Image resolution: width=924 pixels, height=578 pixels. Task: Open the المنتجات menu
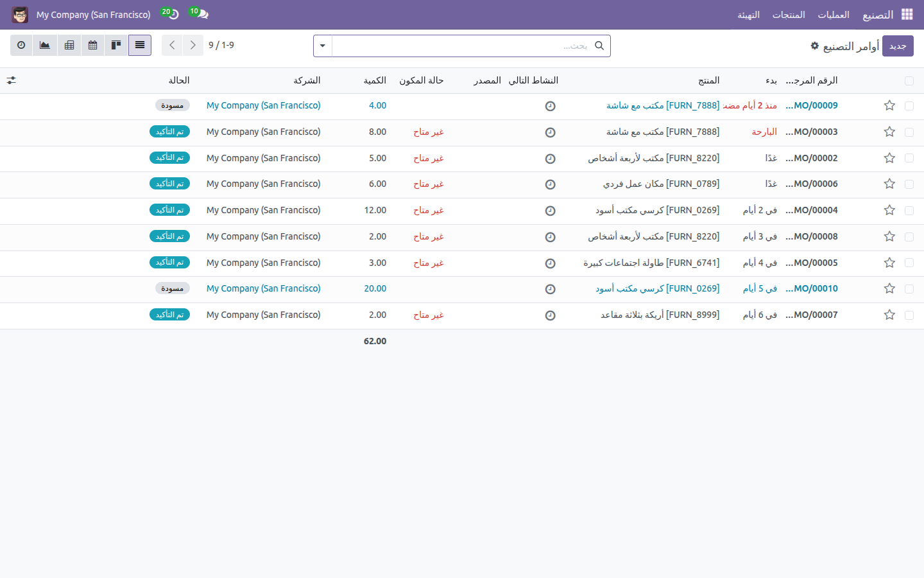click(789, 15)
